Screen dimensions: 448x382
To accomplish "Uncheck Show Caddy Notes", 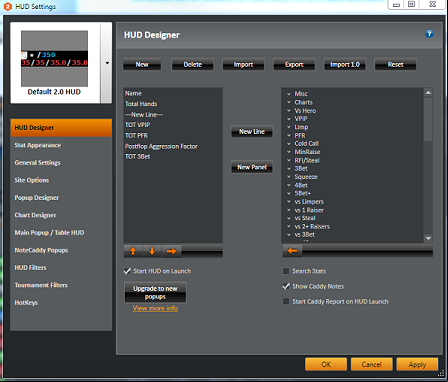I will click(286, 286).
